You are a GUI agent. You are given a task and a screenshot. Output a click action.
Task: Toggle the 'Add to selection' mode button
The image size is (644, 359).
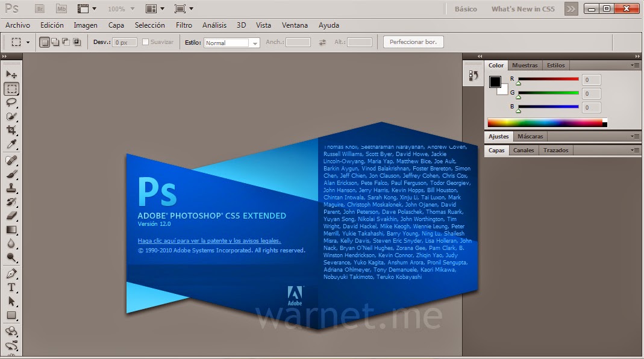point(55,42)
